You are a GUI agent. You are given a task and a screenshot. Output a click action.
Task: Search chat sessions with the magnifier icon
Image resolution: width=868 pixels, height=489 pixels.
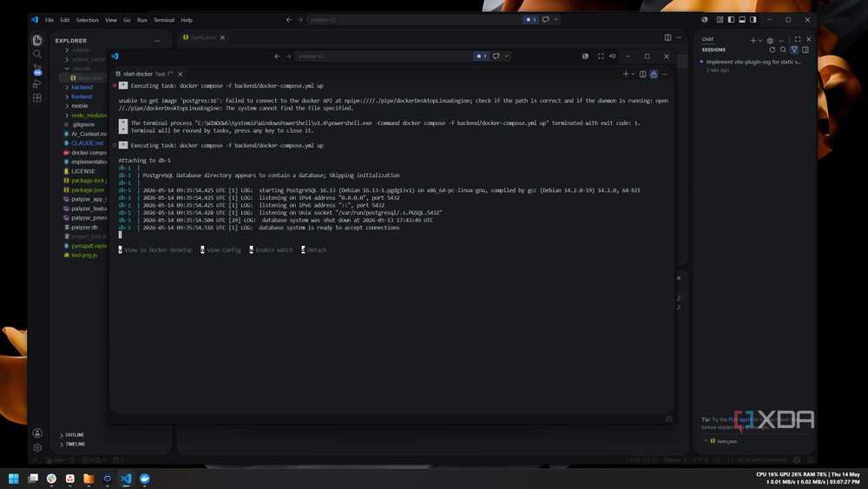tap(783, 50)
